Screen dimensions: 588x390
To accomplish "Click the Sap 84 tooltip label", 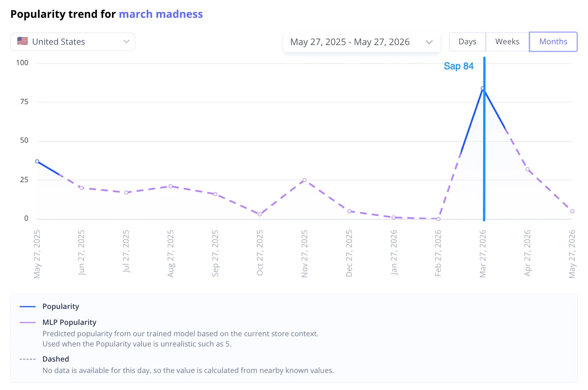I will (459, 66).
